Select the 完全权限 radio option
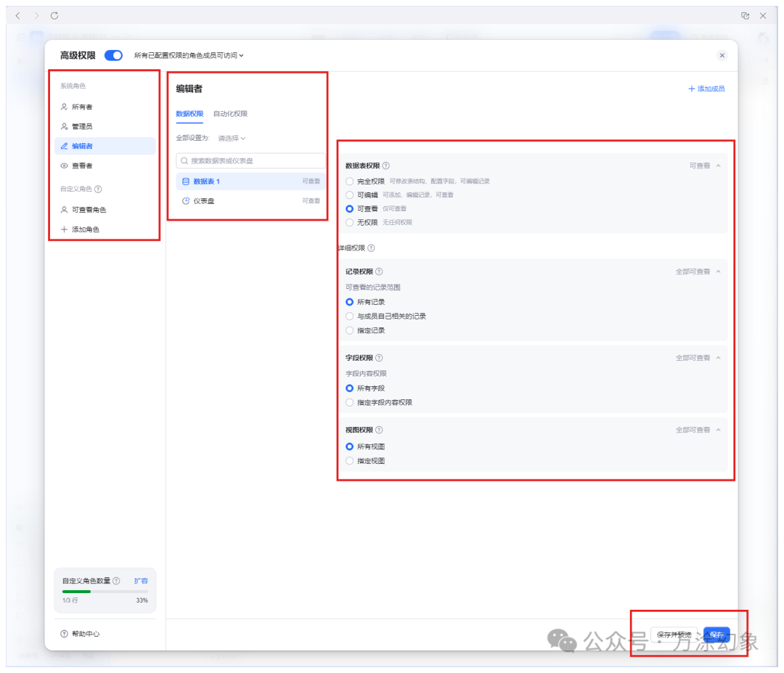The image size is (784, 673). click(349, 181)
